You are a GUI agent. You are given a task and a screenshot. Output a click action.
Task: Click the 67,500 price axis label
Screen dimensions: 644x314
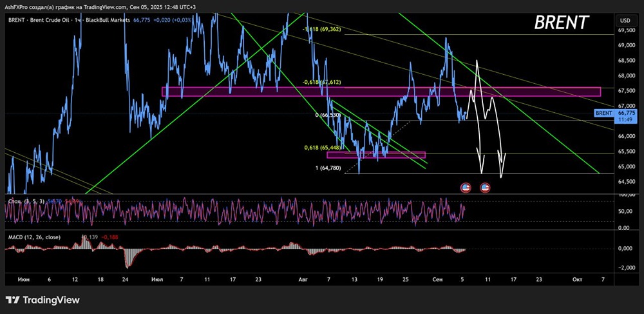pyautogui.click(x=627, y=91)
